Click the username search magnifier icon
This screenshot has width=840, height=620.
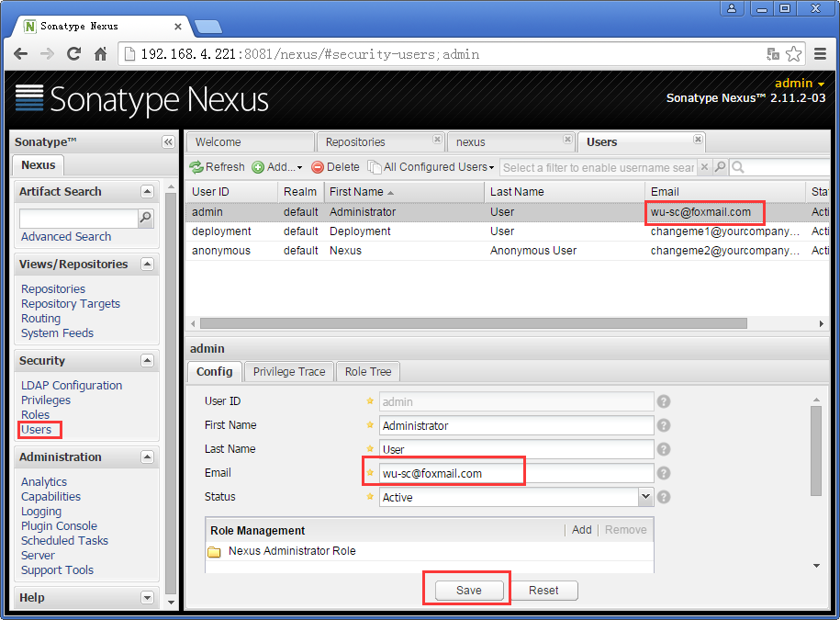[x=720, y=167]
